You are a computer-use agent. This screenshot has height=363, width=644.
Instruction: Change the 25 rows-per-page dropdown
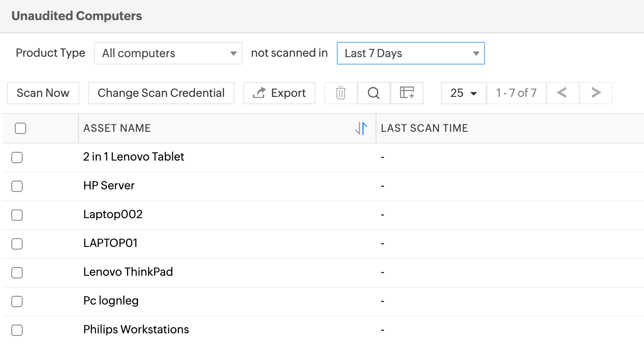tap(464, 93)
